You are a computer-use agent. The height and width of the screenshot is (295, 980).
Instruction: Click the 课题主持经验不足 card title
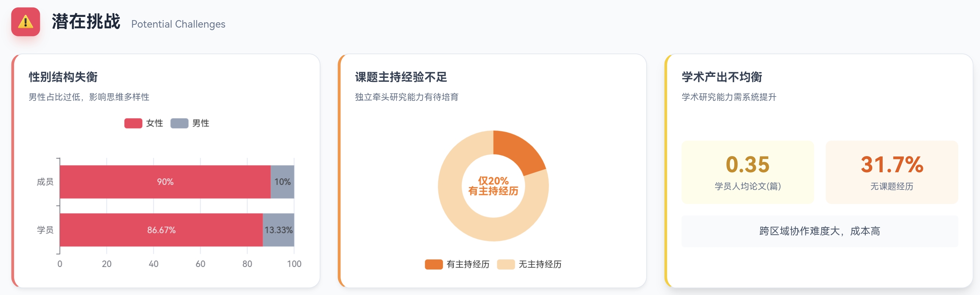401,77
